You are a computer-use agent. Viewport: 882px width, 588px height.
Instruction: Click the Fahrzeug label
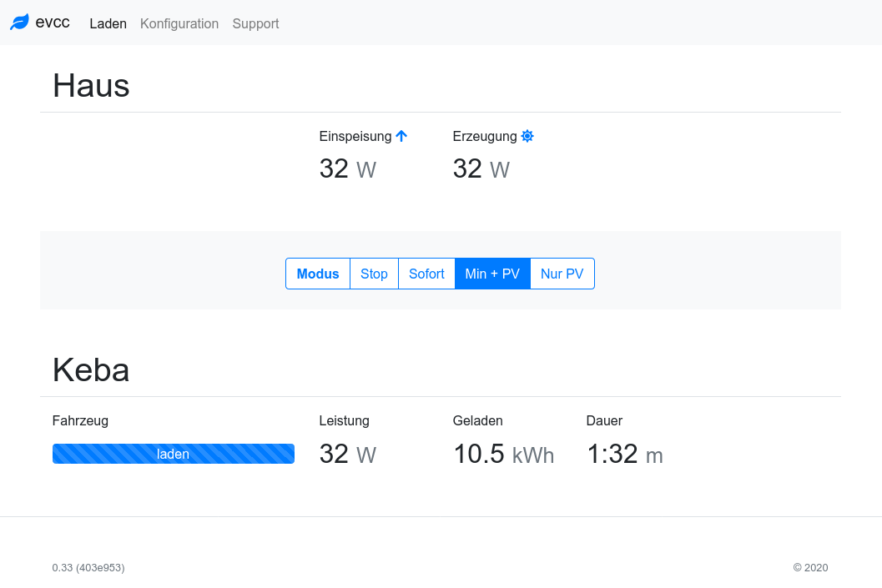point(80,420)
